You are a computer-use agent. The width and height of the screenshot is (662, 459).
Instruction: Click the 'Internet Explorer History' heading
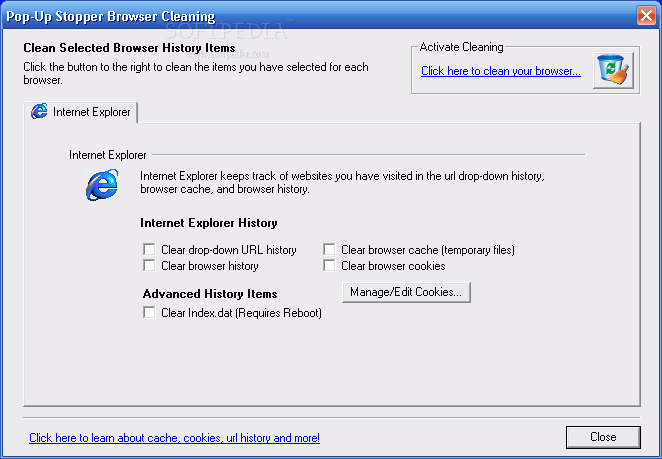pyautogui.click(x=209, y=223)
